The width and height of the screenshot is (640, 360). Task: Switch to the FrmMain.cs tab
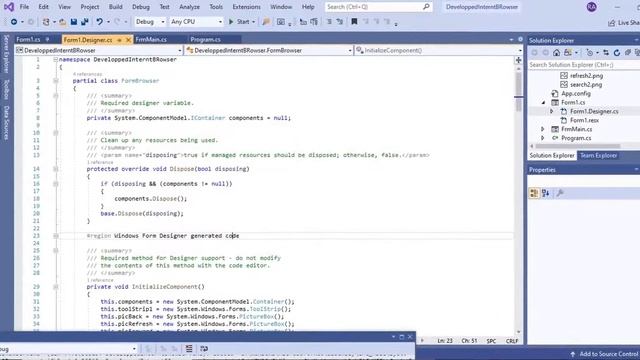[x=151, y=40]
